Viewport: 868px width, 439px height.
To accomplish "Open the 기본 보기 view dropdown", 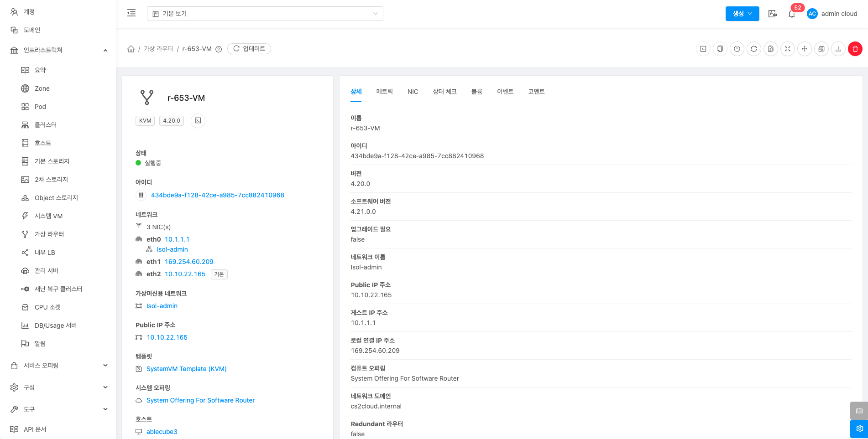I will (265, 14).
